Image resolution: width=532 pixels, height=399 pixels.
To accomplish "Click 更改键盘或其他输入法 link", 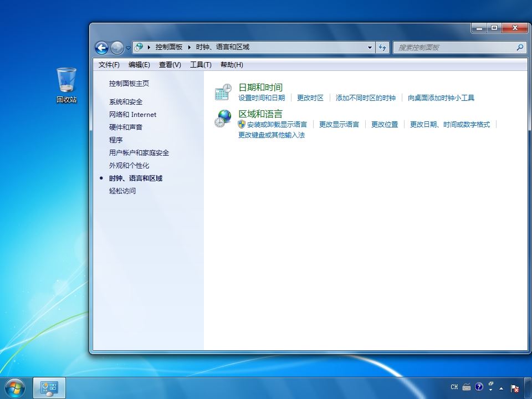I will pos(272,135).
